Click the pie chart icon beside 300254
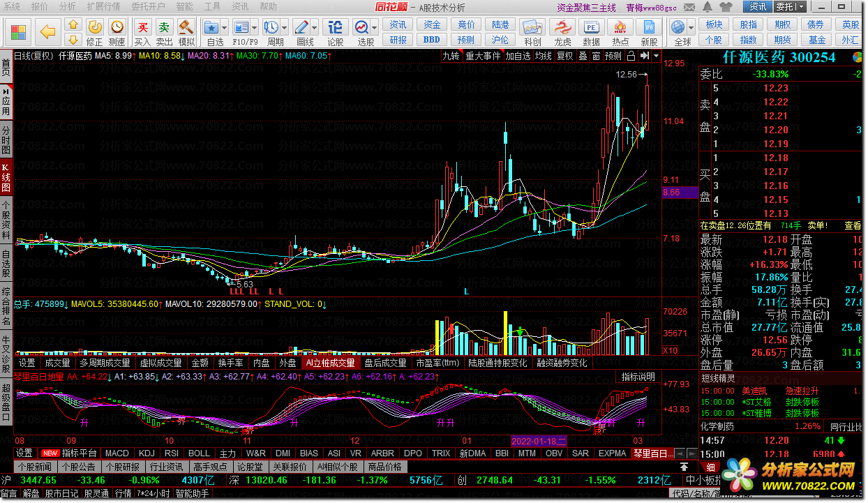Image resolution: width=868 pixels, height=503 pixels. tap(858, 57)
